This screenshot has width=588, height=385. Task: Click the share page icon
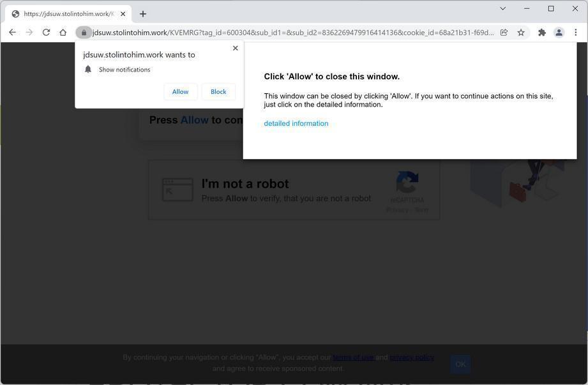[x=504, y=33]
